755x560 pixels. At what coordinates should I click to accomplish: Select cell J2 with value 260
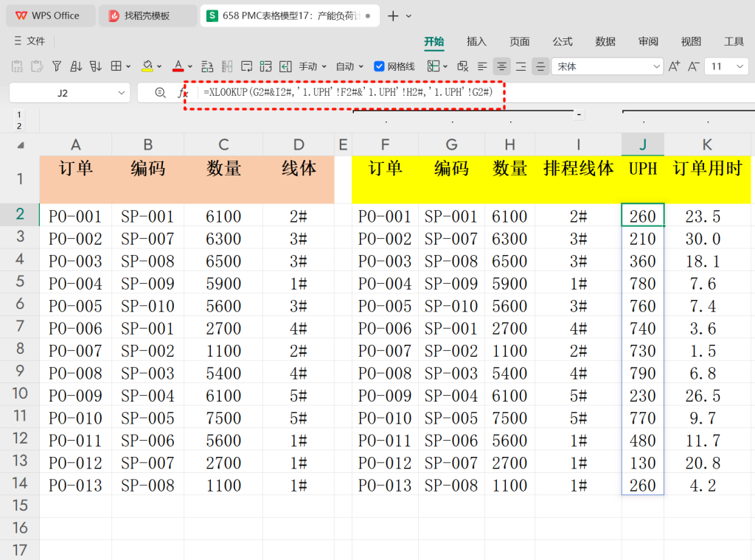pos(643,215)
